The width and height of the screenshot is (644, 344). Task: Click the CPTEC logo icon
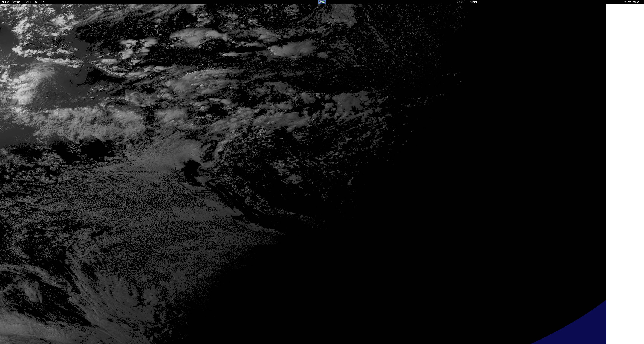point(322,2)
